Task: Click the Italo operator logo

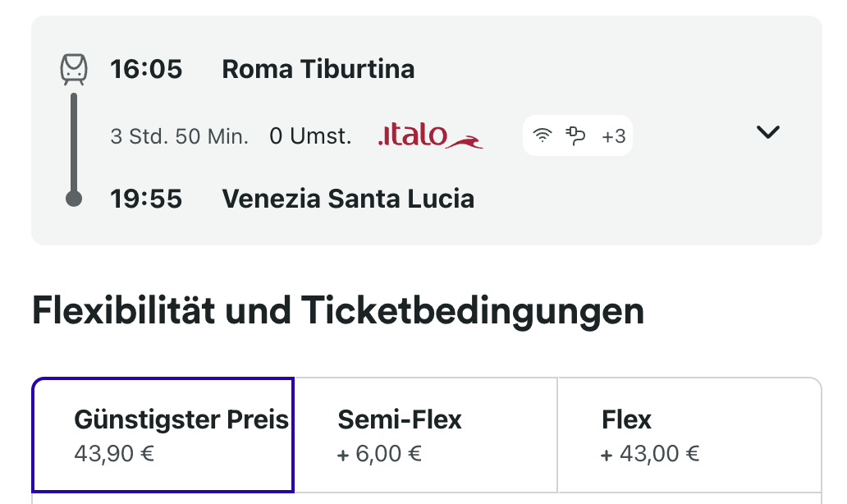Action: [x=430, y=136]
